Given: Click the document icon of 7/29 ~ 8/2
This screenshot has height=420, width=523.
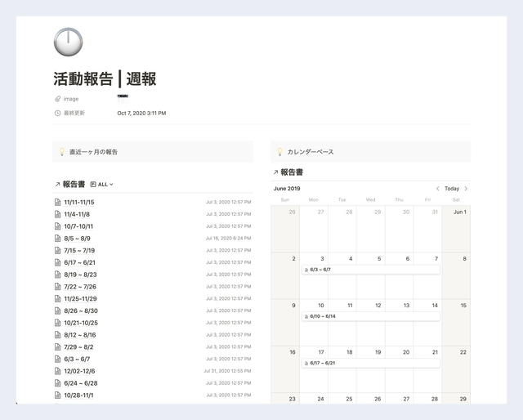Looking at the screenshot, I should pyautogui.click(x=58, y=347).
